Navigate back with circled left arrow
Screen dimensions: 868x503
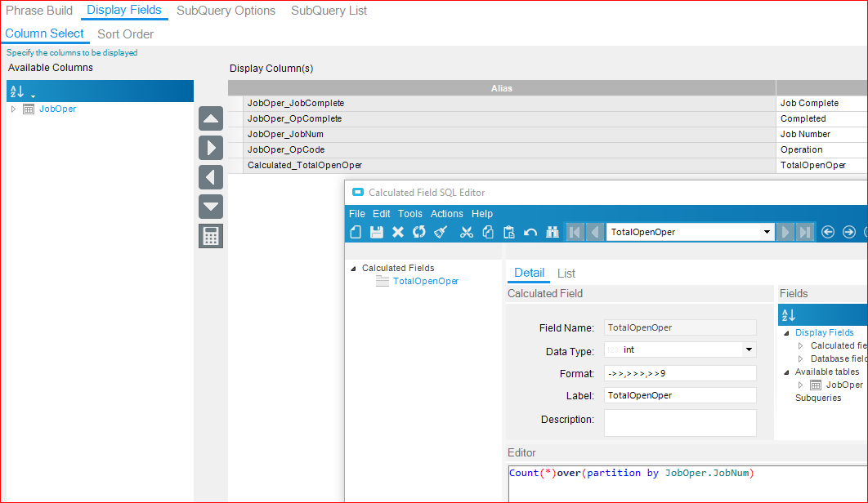[x=828, y=232]
